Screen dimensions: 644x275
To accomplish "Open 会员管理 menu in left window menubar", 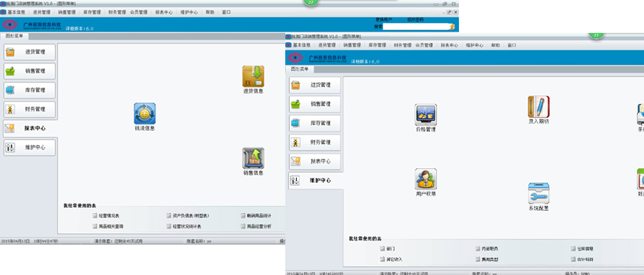I will click(138, 12).
